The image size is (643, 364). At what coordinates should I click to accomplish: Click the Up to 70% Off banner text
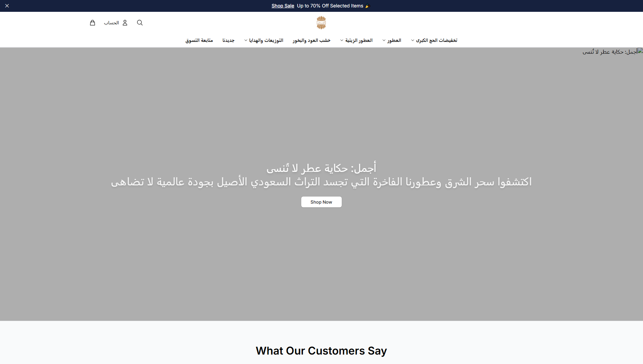coord(330,6)
